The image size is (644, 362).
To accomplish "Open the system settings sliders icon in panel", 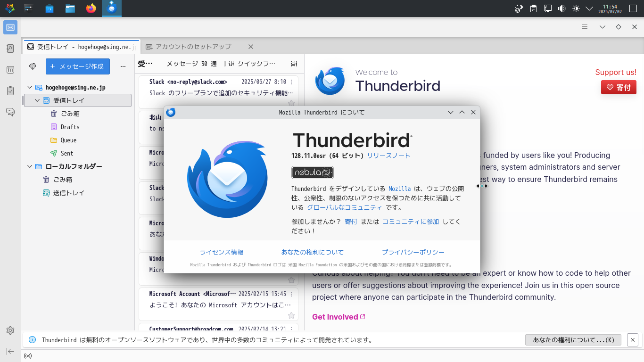I will coord(29,8).
